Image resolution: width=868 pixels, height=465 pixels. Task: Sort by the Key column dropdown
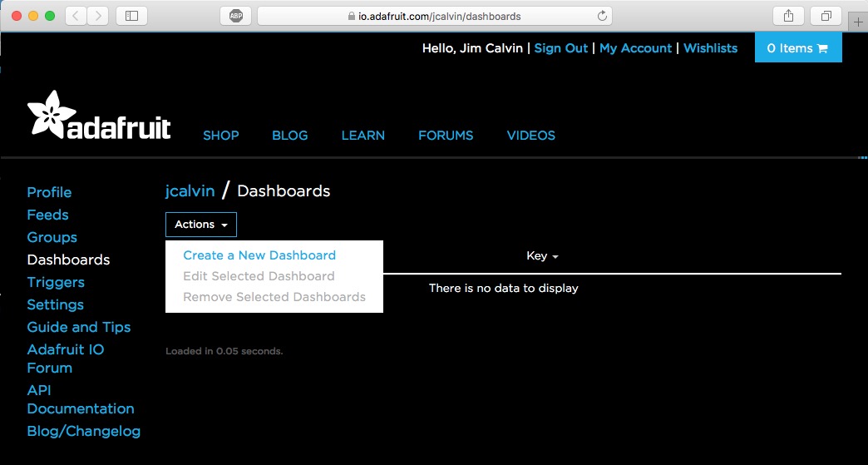coord(542,255)
